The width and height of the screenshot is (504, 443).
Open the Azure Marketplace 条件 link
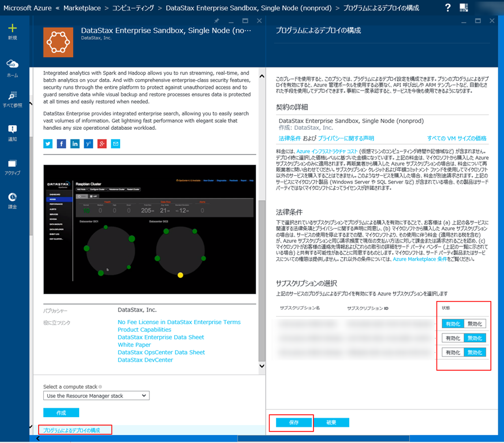pyautogui.click(x=420, y=259)
